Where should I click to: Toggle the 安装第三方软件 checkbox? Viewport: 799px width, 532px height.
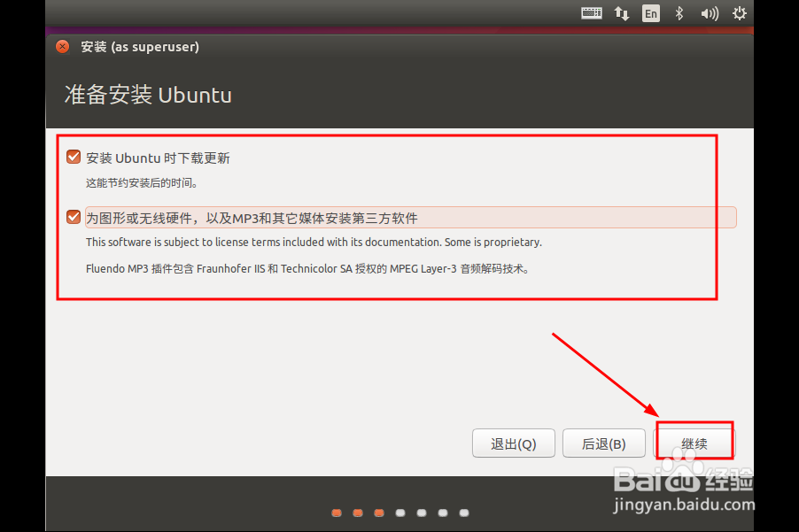tap(74, 217)
